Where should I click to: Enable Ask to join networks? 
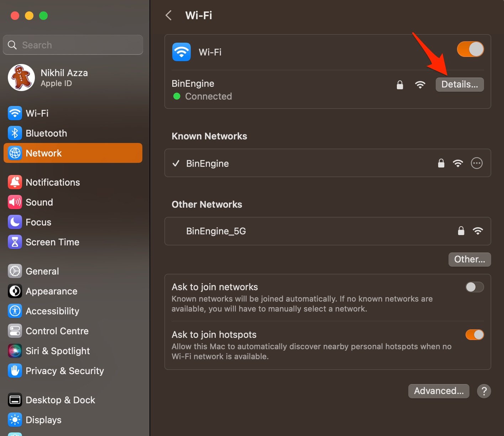coord(474,287)
